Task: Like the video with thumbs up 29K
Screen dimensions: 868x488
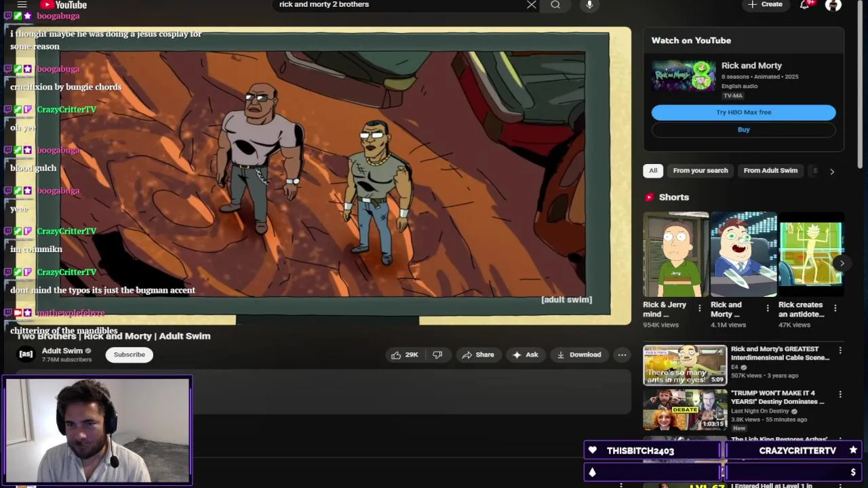Action: pyautogui.click(x=404, y=354)
